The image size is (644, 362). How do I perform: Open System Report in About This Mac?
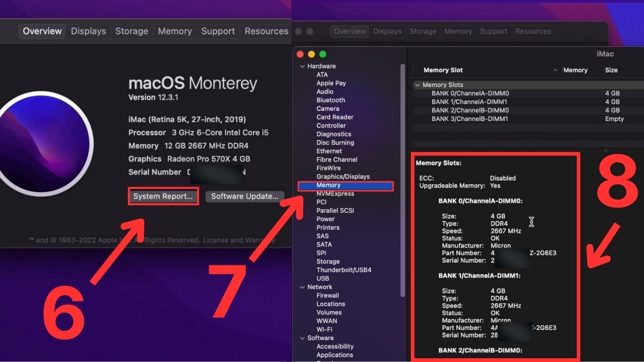click(x=163, y=196)
